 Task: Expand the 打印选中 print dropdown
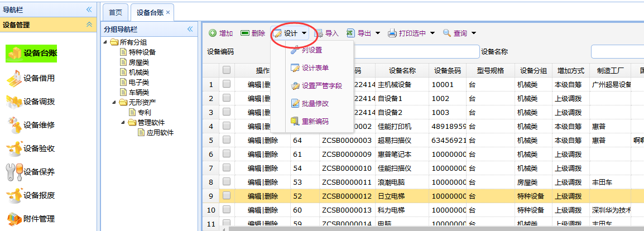tap(432, 33)
